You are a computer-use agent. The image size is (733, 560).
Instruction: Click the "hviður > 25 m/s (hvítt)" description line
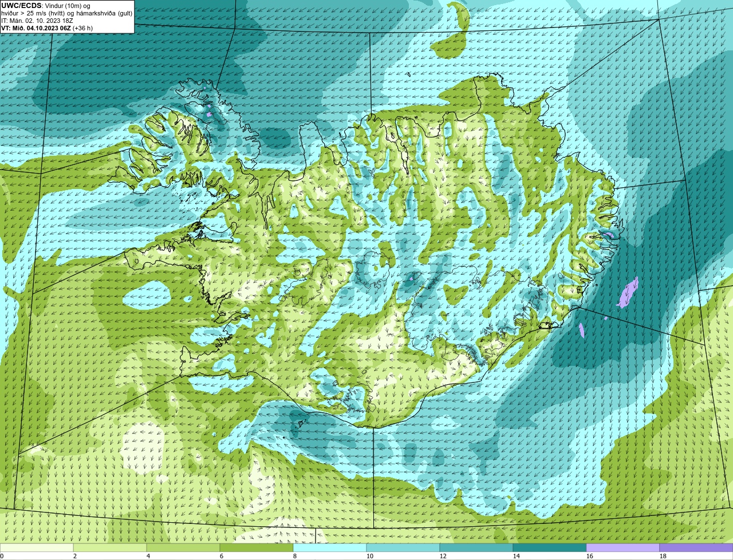click(x=66, y=13)
